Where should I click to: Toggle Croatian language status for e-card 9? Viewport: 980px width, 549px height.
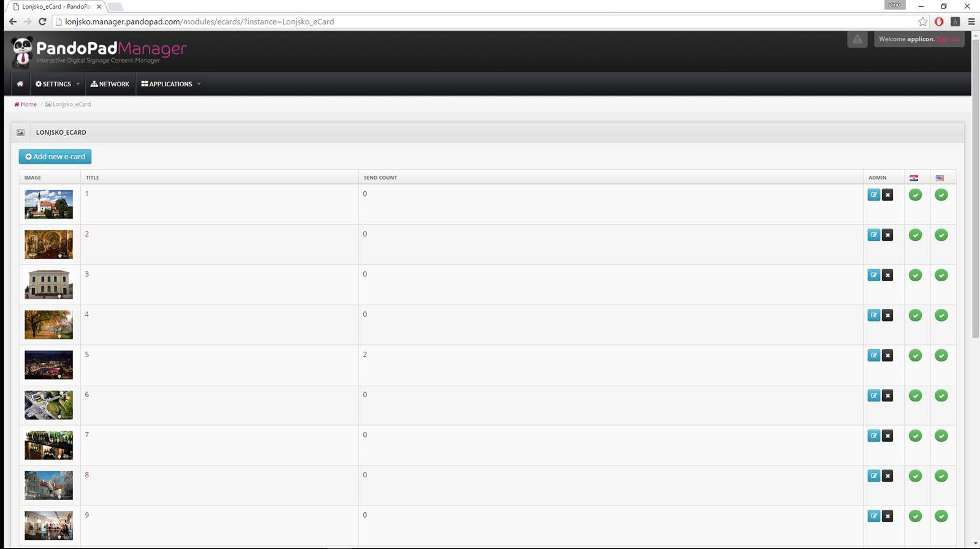click(x=915, y=516)
